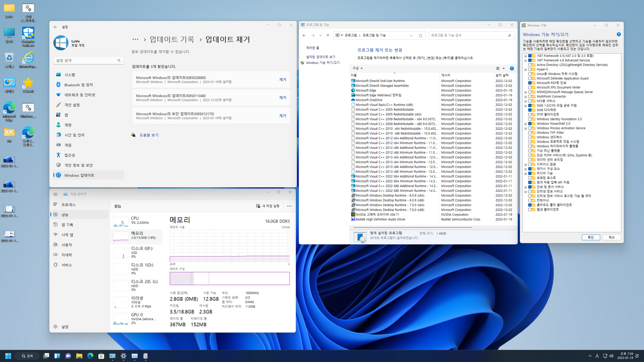Open File Explorer from the taskbar
Image resolution: width=644 pixels, height=362 pixels.
[79, 356]
